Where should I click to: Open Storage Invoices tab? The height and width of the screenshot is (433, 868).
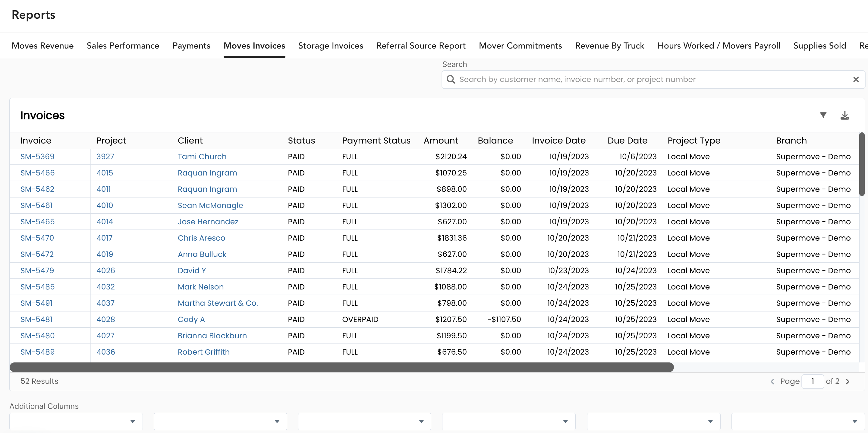(331, 46)
